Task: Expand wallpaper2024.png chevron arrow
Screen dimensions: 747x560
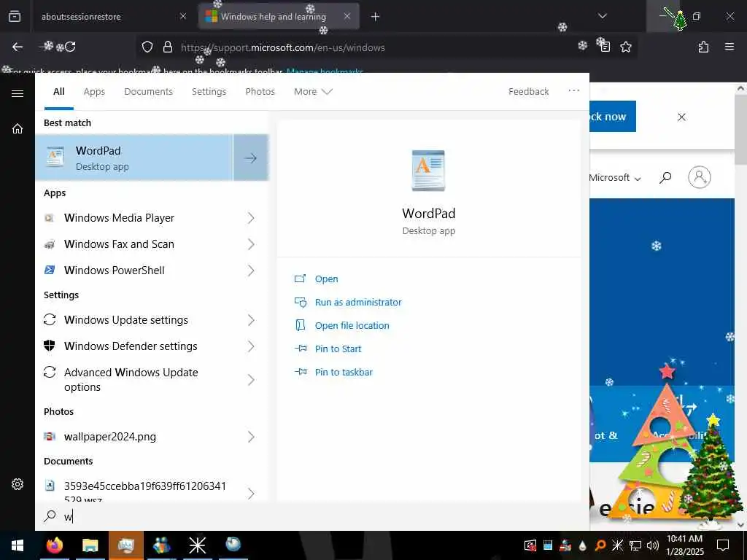Action: pyautogui.click(x=251, y=437)
